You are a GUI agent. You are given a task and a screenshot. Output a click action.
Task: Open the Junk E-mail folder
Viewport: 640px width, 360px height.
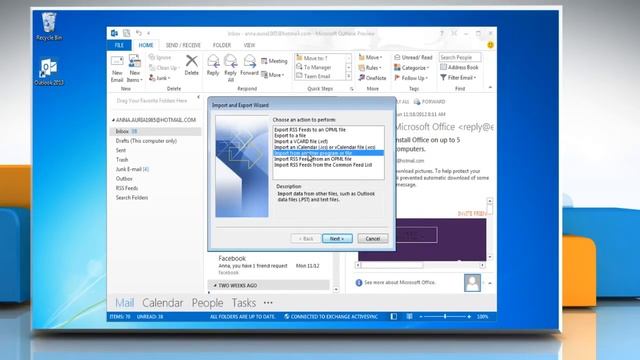132,169
